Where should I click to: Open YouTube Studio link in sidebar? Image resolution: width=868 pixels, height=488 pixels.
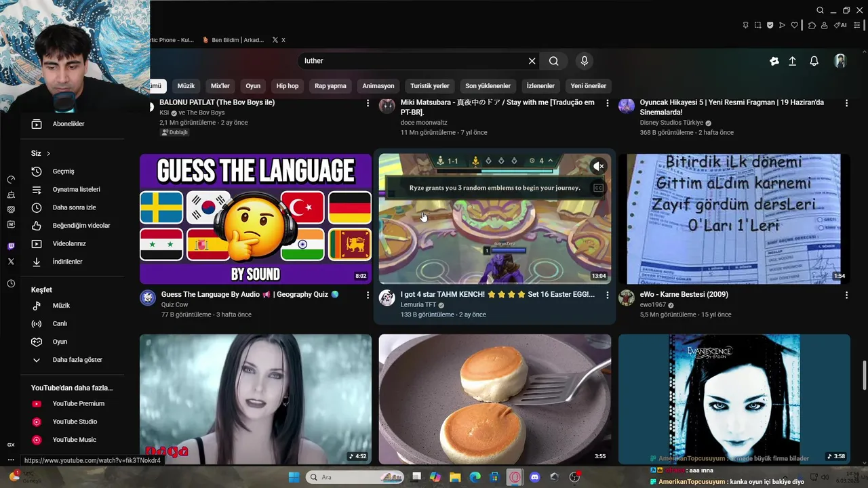(x=75, y=422)
